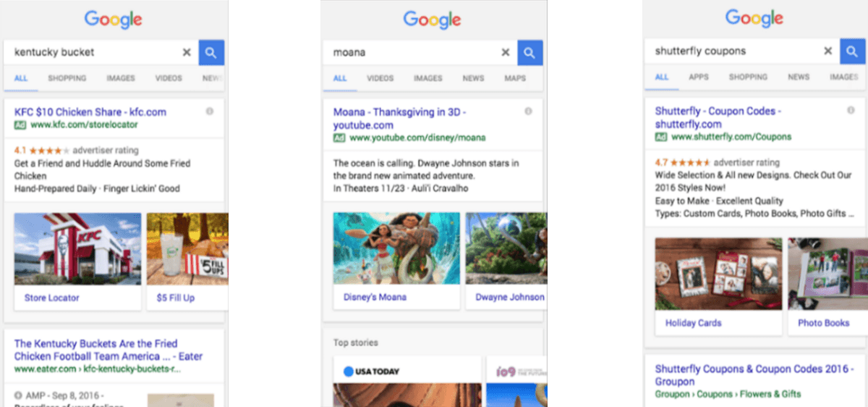The height and width of the screenshot is (407, 868).
Task: Open 'KFC $10 Chicken Share' ad link
Action: tap(90, 112)
